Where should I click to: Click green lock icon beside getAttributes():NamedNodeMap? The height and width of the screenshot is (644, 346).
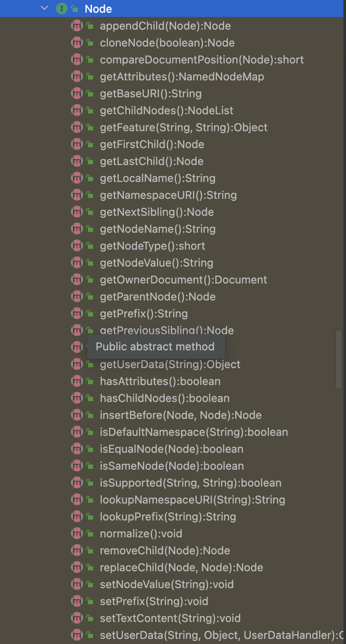coord(90,77)
